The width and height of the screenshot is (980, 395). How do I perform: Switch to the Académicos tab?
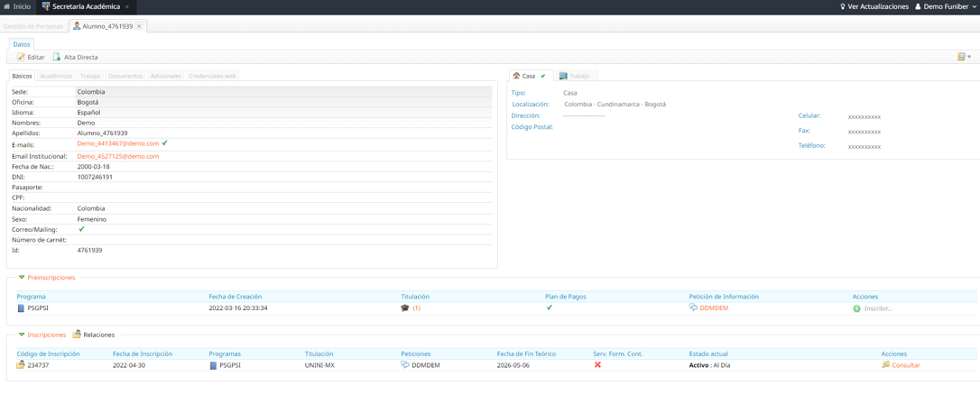coord(56,76)
